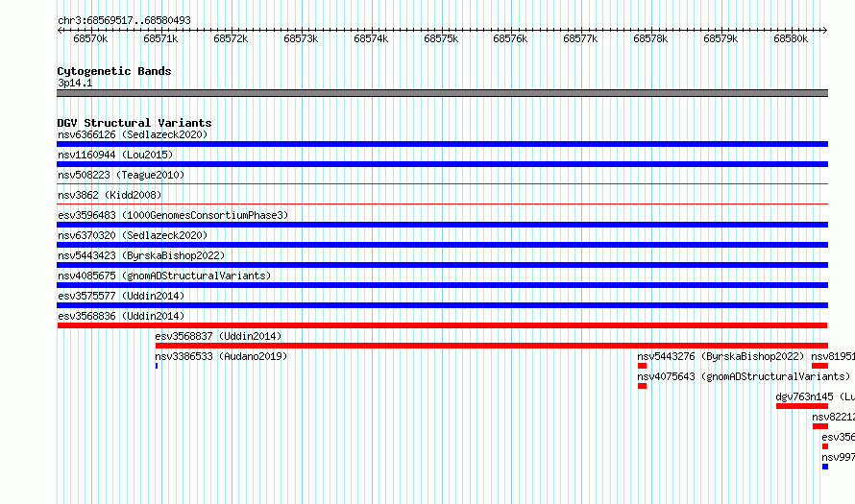Click the small red bar under nsv5443276
Image resolution: width=855 pixels, height=504 pixels.
point(642,366)
